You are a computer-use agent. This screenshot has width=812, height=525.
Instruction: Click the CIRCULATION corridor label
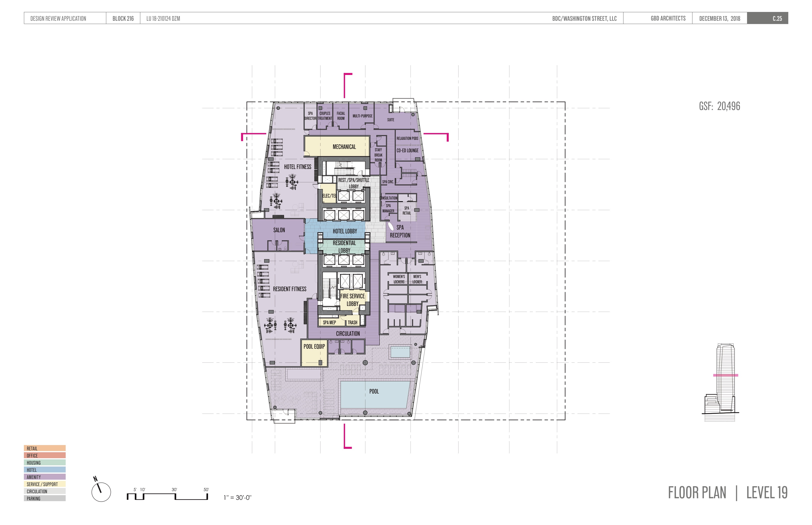348,334
